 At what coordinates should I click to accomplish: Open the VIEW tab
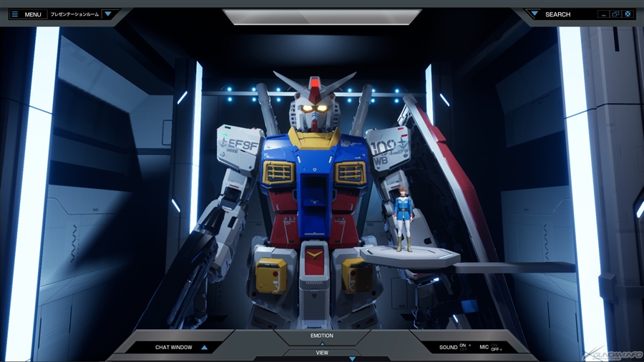322,353
